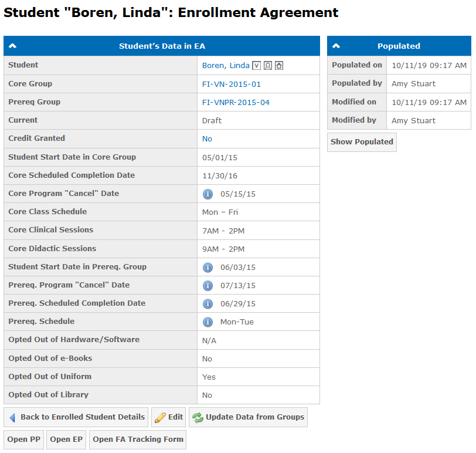Click info icon for Prereq. Scheduled Completion Date
Image resolution: width=476 pixels, height=453 pixels.
(208, 304)
